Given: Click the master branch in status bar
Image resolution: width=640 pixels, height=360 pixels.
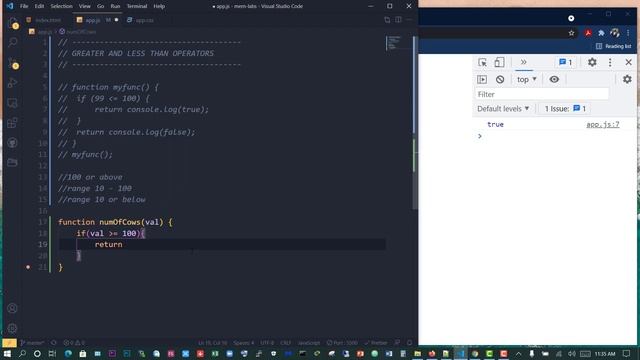Looking at the screenshot, I should tap(32, 343).
